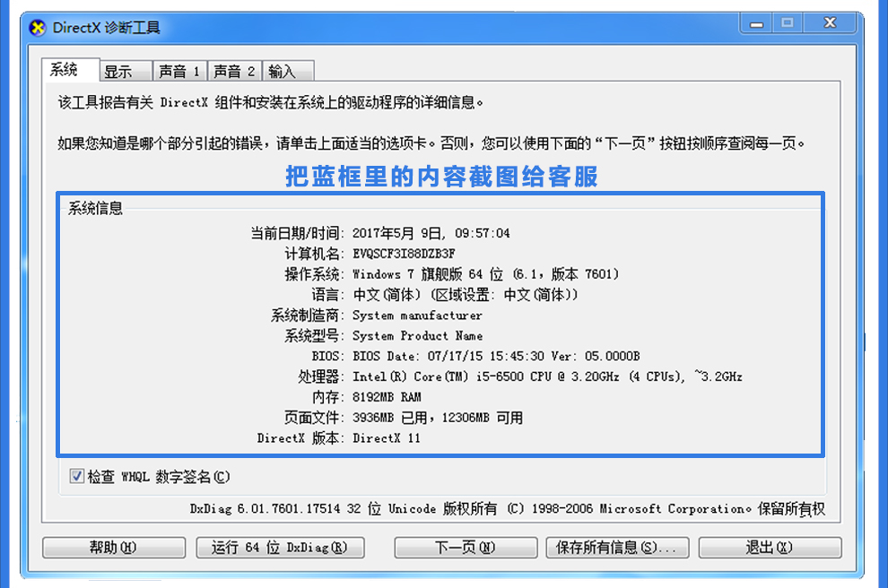Click the date value 2017年5月 9日, 09:57:04
This screenshot has width=888, height=588.
tap(431, 233)
